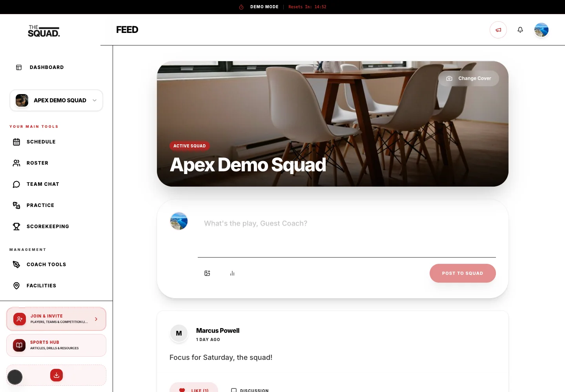The width and height of the screenshot is (565, 392).
Task: Click the Dashboard layout icon
Action: (x=19, y=67)
